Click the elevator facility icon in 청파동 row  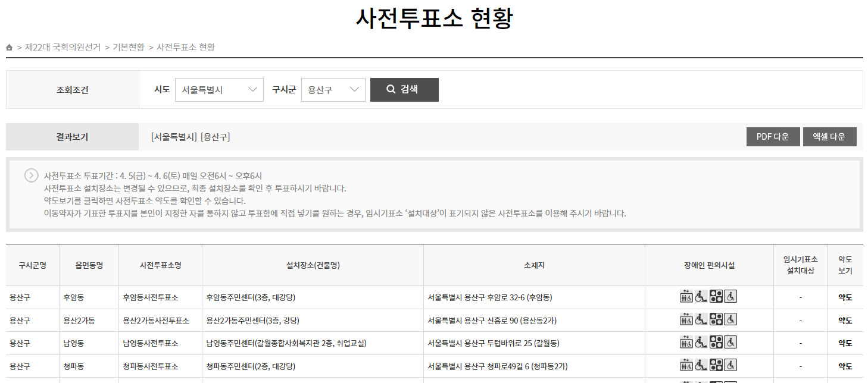coord(686,365)
